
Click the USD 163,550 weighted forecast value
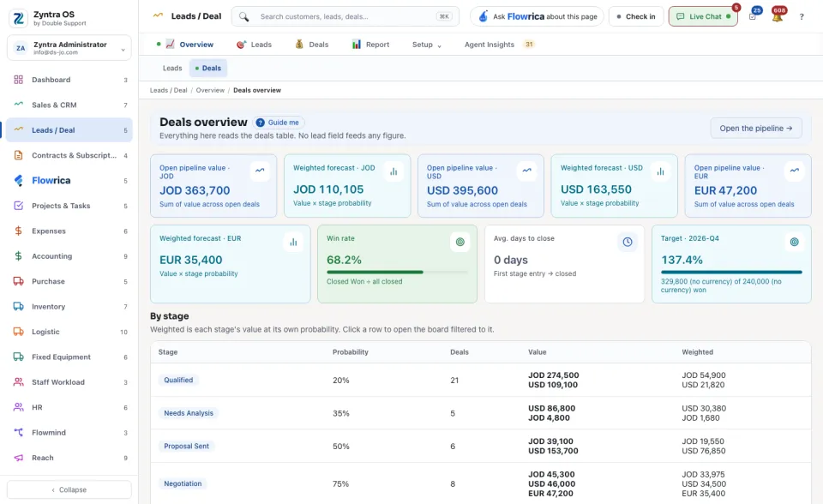pyautogui.click(x=596, y=189)
